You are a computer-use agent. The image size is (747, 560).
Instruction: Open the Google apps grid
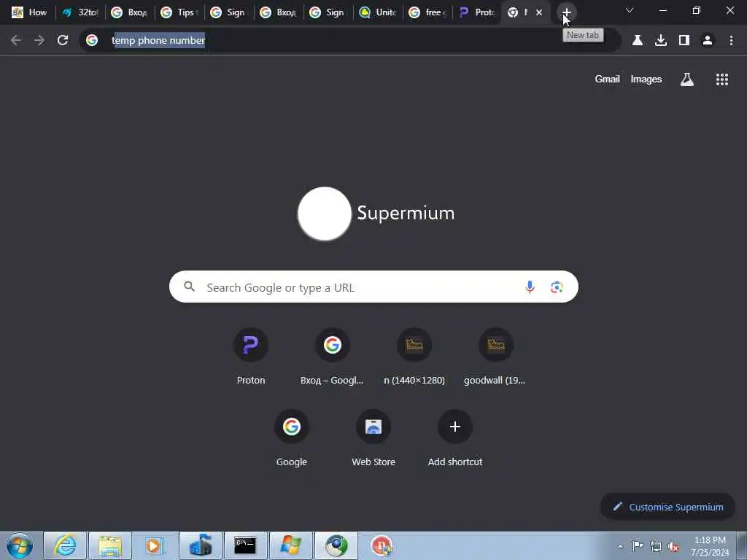pyautogui.click(x=721, y=79)
